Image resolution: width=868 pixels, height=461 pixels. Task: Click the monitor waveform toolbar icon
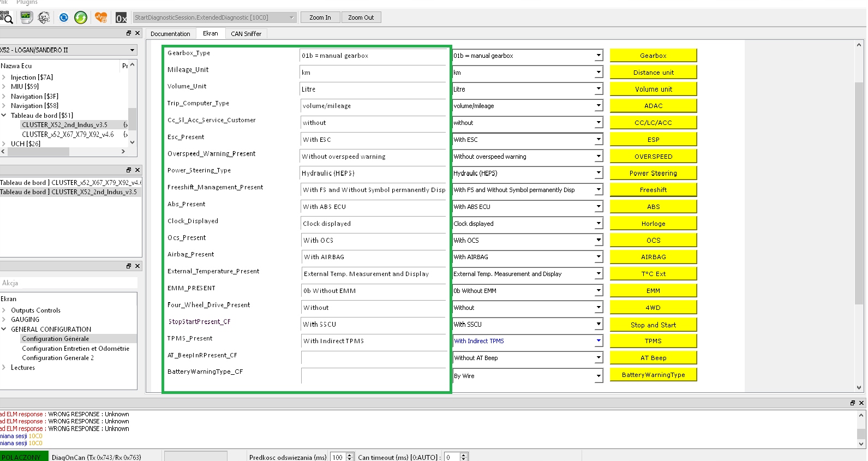tap(26, 17)
